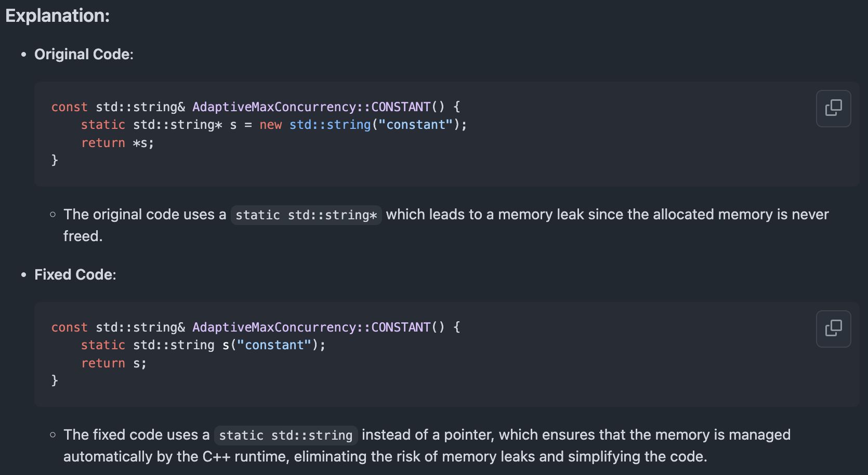Click the Explanation heading

point(58,16)
